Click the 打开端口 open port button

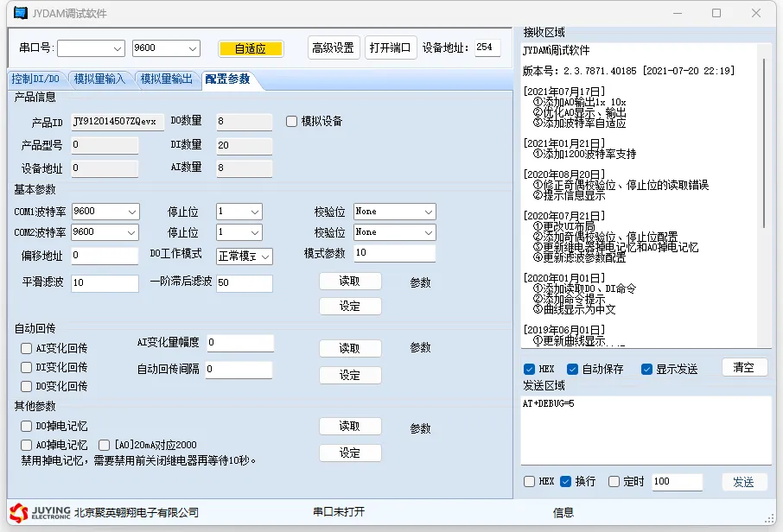click(x=391, y=47)
